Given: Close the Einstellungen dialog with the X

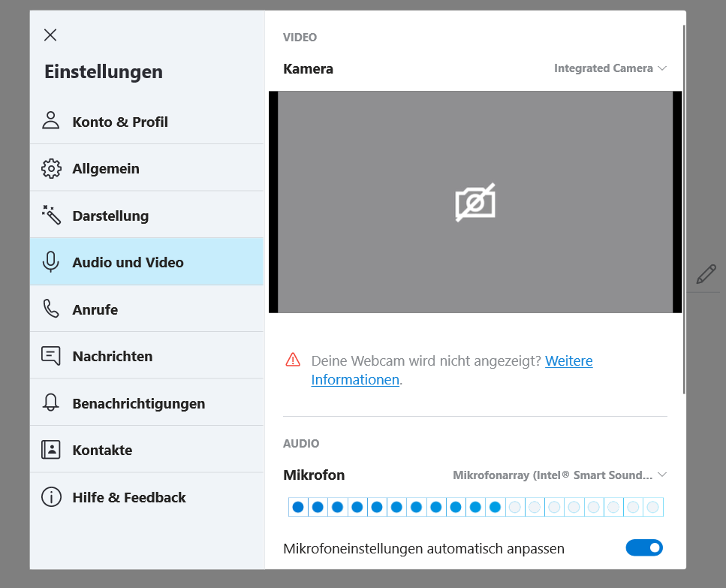Looking at the screenshot, I should [x=50, y=35].
